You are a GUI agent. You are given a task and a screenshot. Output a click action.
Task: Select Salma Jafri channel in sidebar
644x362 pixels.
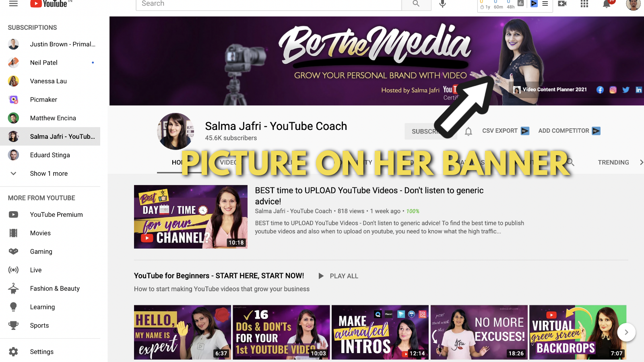tap(50, 137)
